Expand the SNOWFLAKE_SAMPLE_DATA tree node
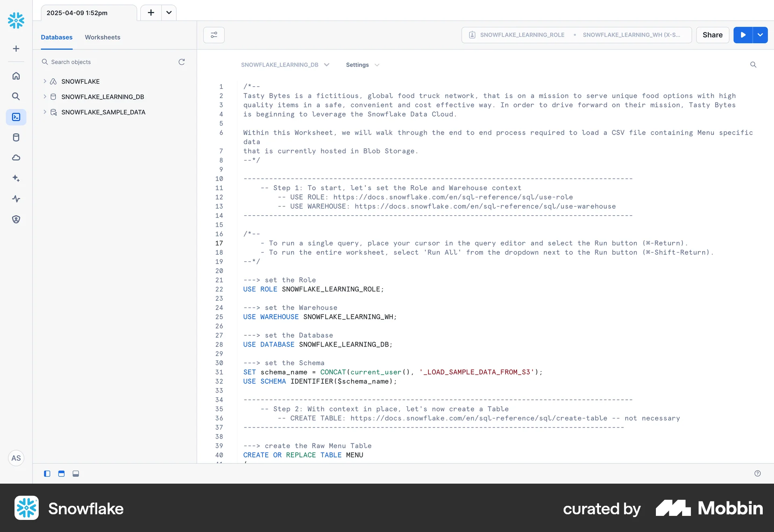 (x=44, y=112)
